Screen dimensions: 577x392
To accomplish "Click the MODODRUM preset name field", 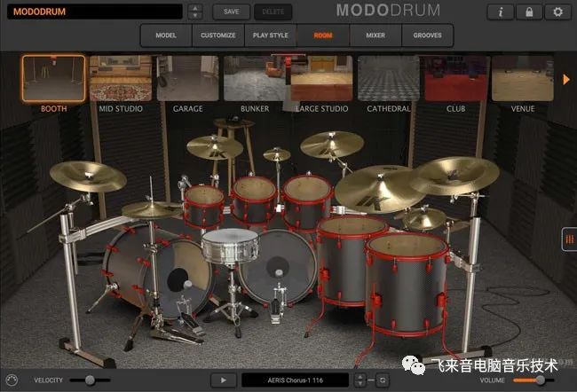I will (95, 12).
